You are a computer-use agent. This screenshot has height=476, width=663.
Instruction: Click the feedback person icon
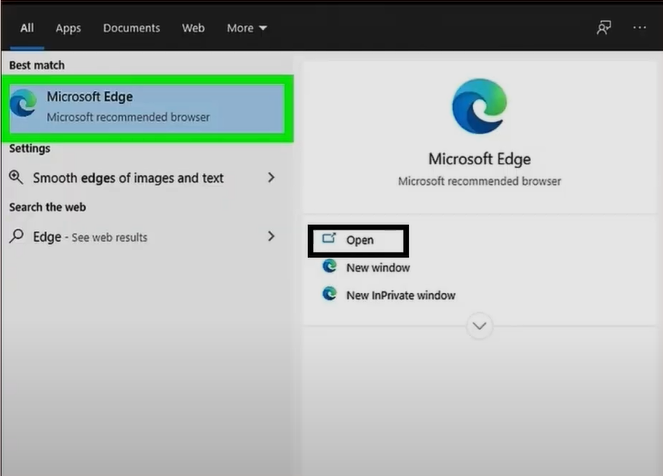[604, 28]
